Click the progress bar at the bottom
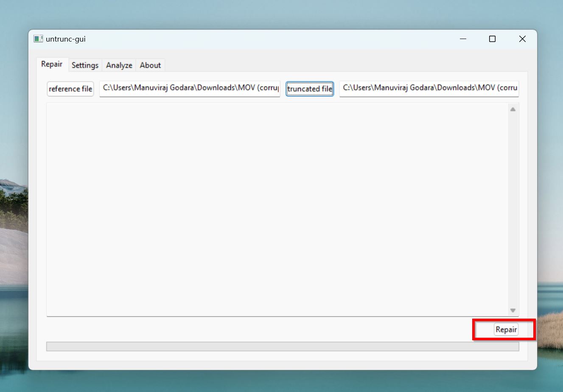This screenshot has height=392, width=563. (x=282, y=346)
